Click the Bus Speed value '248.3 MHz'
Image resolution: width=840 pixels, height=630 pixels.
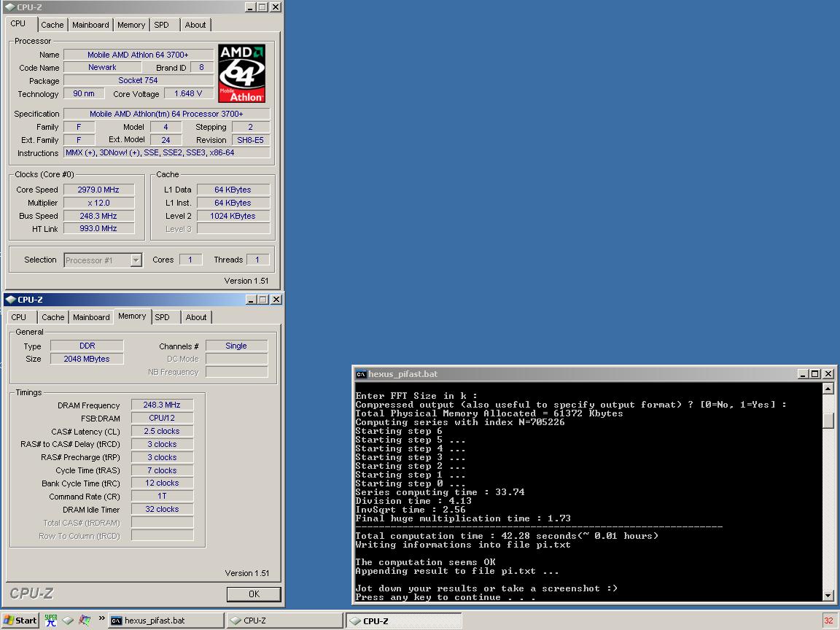(98, 216)
